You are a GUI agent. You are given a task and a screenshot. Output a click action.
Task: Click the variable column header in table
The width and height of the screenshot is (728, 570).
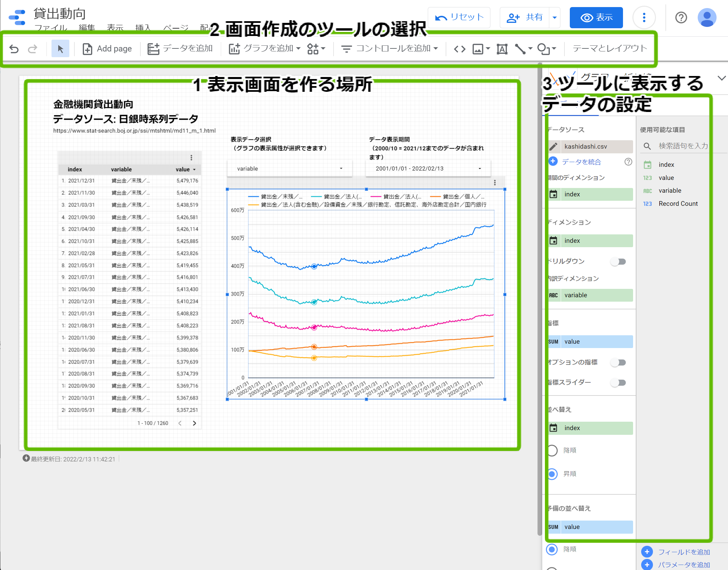(x=121, y=169)
